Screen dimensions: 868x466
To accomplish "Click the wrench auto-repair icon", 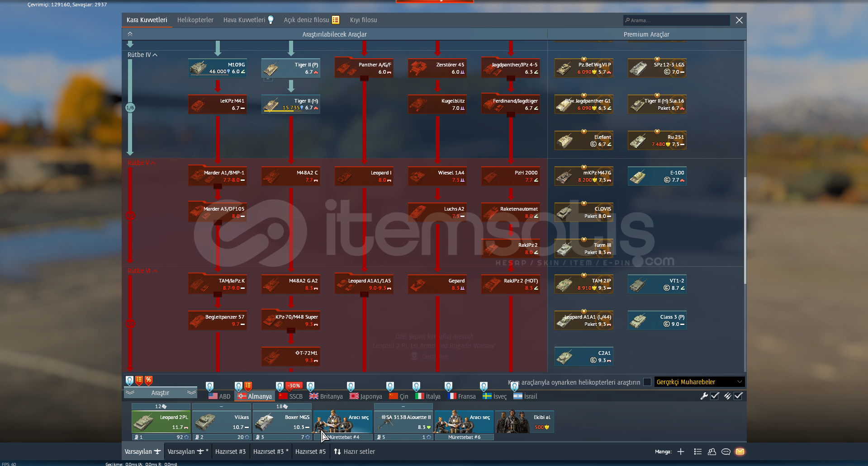I will pos(704,396).
